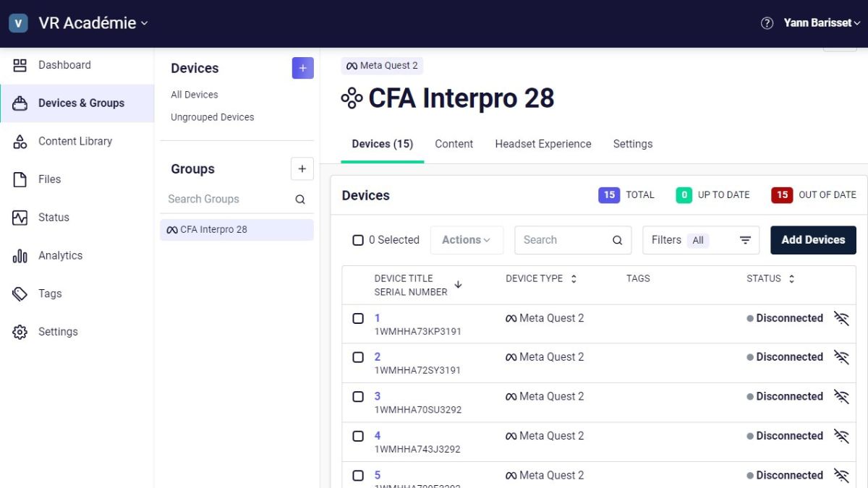Image resolution: width=868 pixels, height=488 pixels.
Task: Open All Devices list
Action: pyautogui.click(x=195, y=95)
